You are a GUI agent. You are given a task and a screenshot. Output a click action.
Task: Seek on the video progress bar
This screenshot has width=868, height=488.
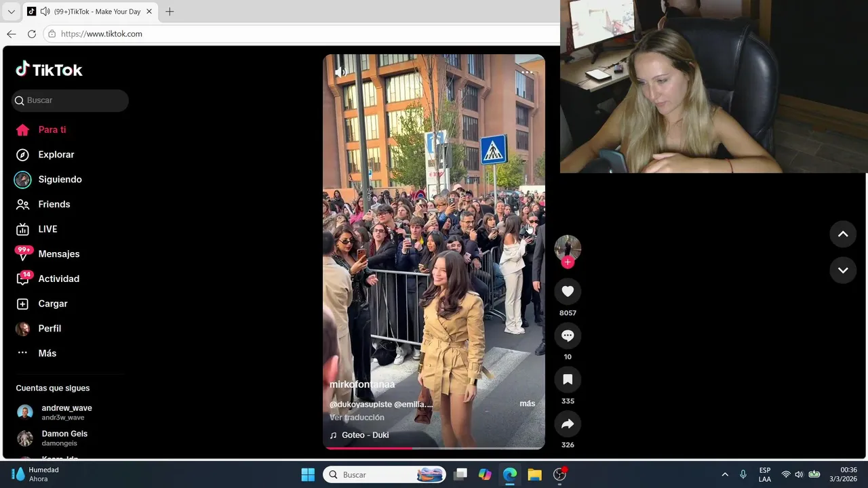434,448
